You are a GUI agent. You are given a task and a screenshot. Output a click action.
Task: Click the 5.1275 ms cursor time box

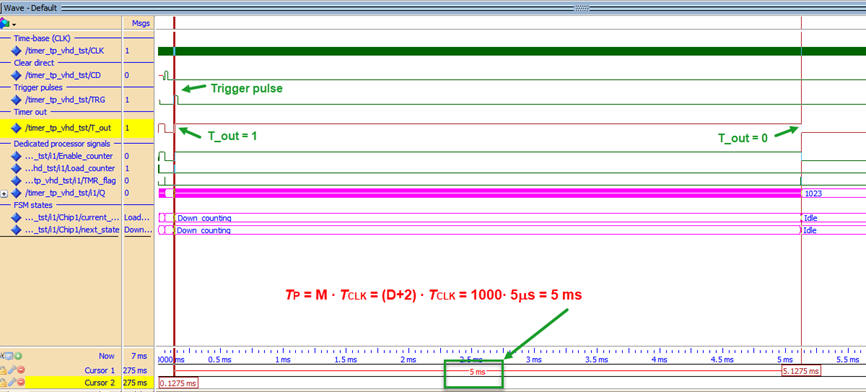tap(801, 371)
